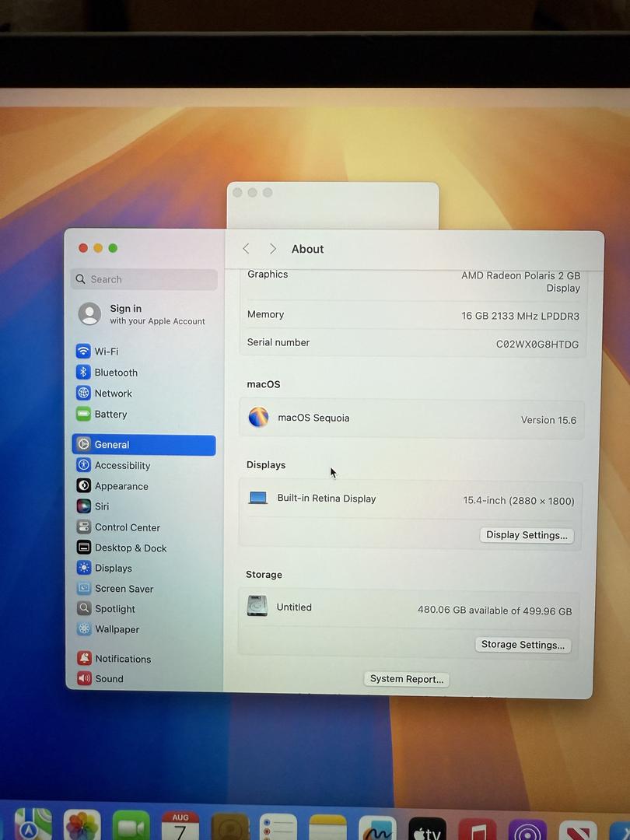Click the Display Settings... button
The width and height of the screenshot is (630, 840).
click(527, 534)
